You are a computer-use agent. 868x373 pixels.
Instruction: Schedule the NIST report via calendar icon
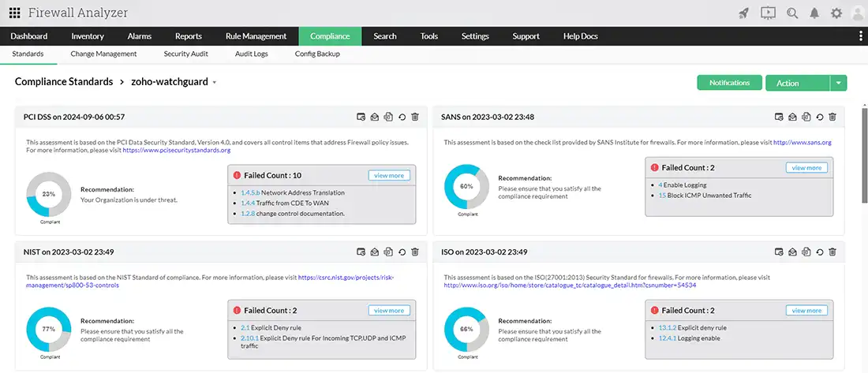[x=361, y=252]
